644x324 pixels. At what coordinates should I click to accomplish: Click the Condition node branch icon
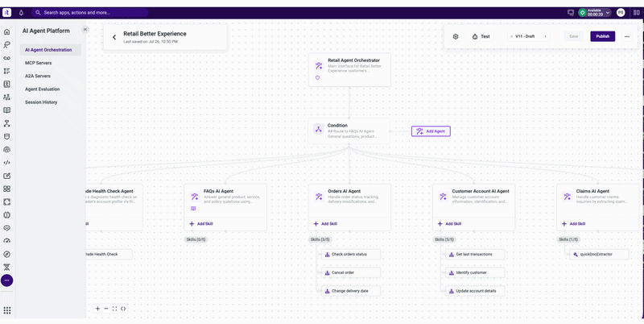click(318, 129)
